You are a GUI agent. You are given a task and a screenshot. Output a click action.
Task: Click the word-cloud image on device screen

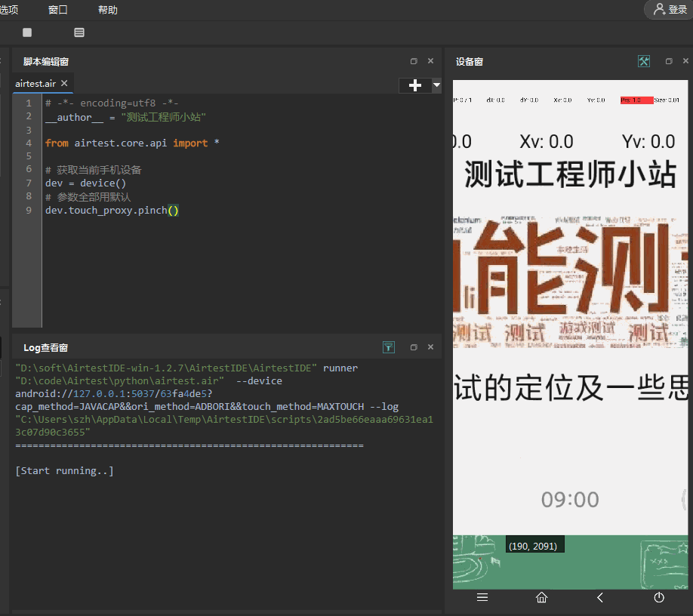pos(570,281)
